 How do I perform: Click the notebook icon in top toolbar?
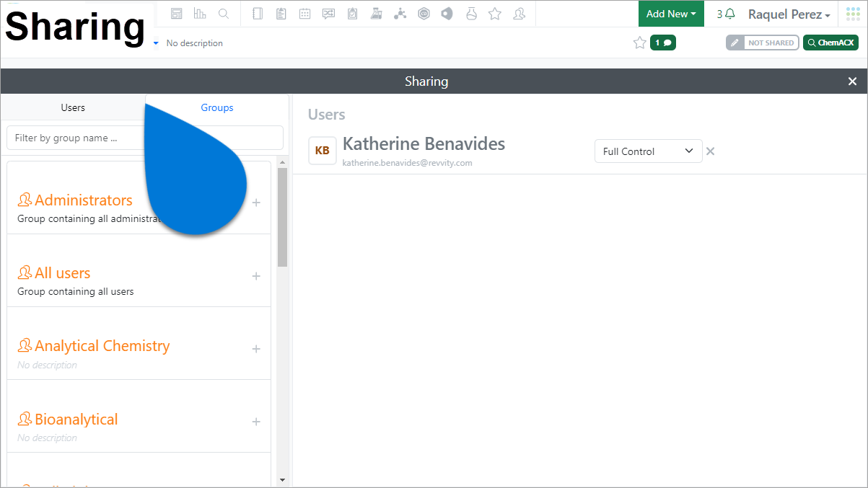[x=258, y=14]
